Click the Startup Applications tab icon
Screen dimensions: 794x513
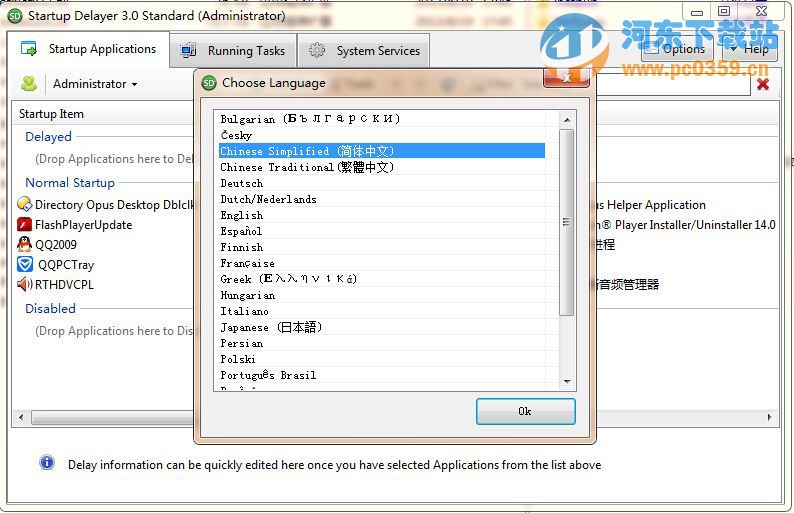29,49
